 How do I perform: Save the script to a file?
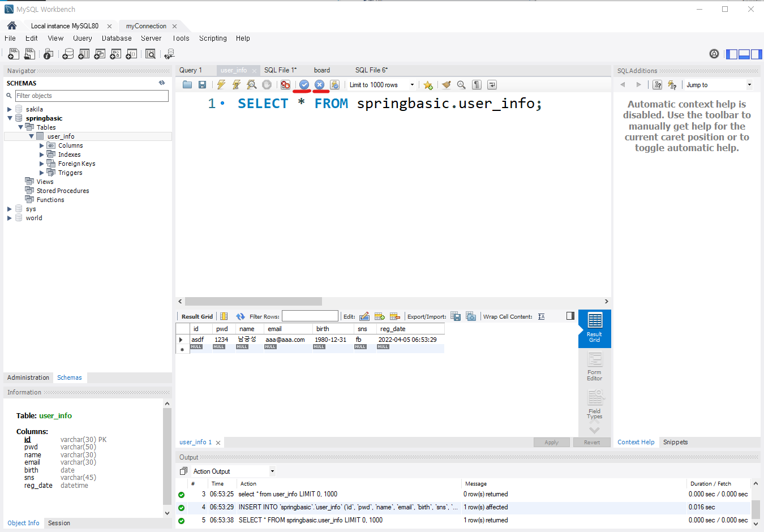(x=202, y=85)
